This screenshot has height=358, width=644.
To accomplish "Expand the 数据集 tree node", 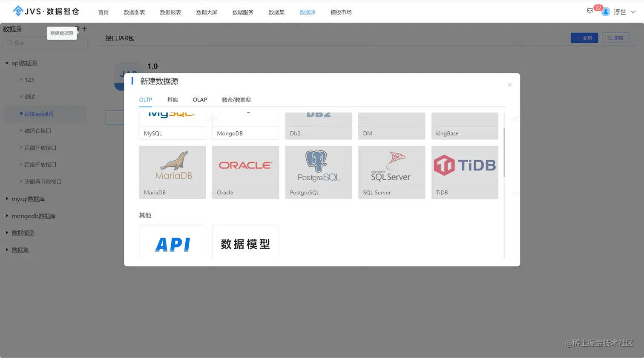I will 7,250.
